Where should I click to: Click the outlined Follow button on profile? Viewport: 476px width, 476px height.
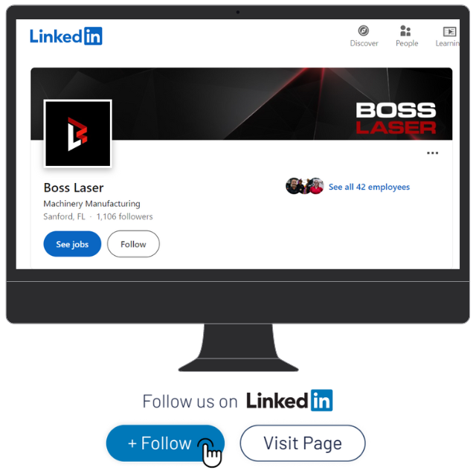133,244
